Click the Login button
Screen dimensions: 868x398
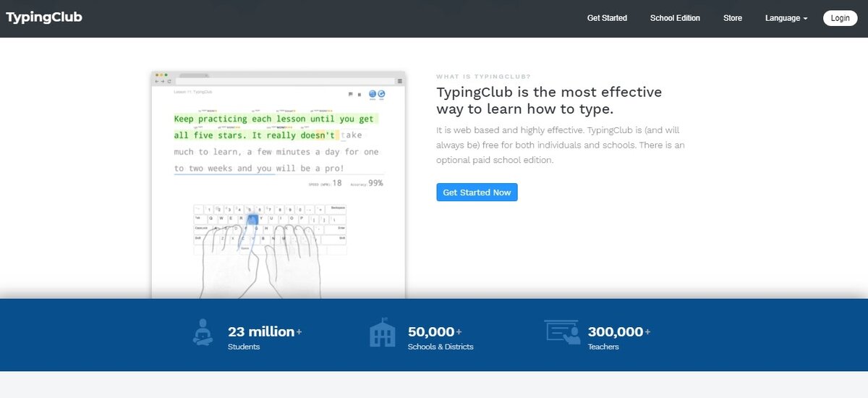[840, 18]
